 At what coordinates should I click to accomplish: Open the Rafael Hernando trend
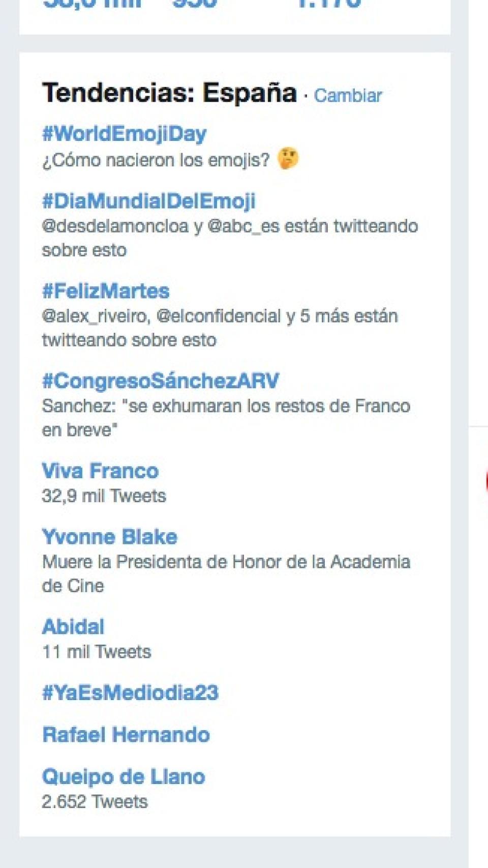tap(126, 735)
